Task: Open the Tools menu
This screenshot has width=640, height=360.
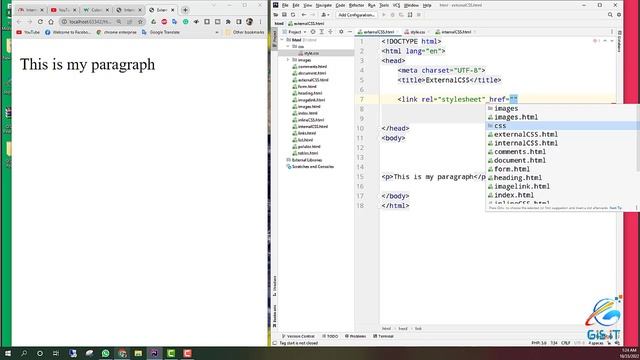Action: coord(384,5)
